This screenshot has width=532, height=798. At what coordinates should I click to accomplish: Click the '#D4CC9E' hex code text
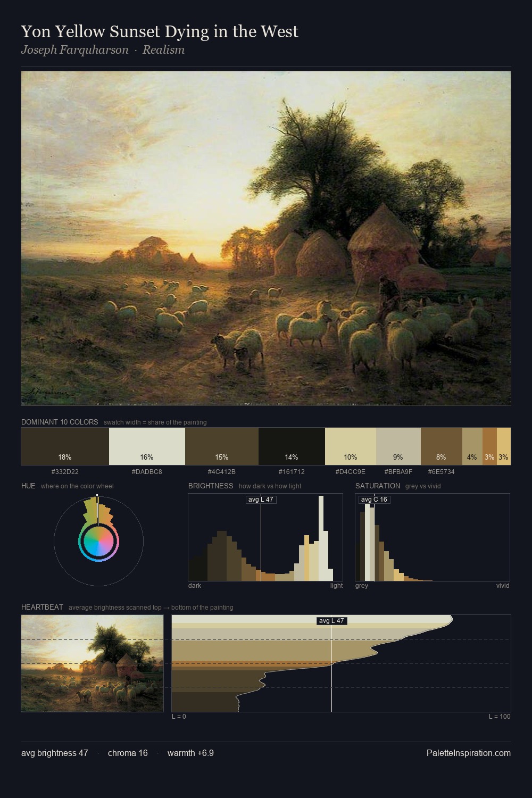[x=351, y=472]
